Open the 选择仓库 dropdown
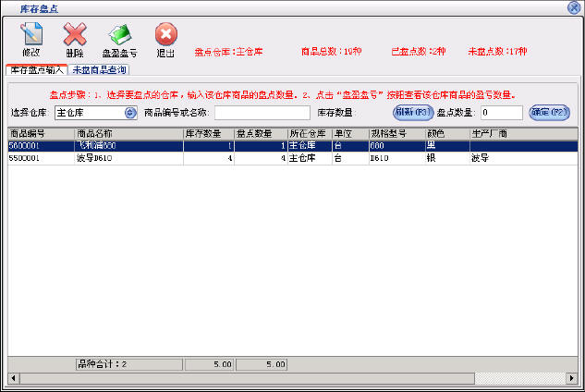The image size is (585, 392). tap(94, 113)
